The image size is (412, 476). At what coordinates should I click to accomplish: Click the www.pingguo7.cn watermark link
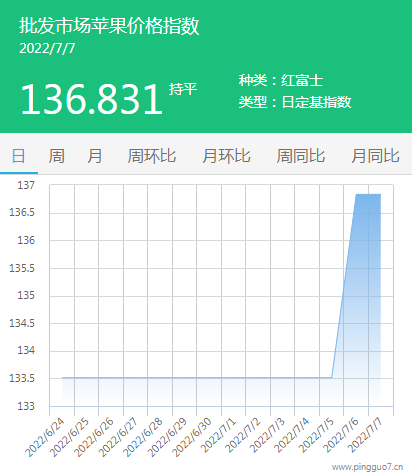pyautogui.click(x=367, y=467)
